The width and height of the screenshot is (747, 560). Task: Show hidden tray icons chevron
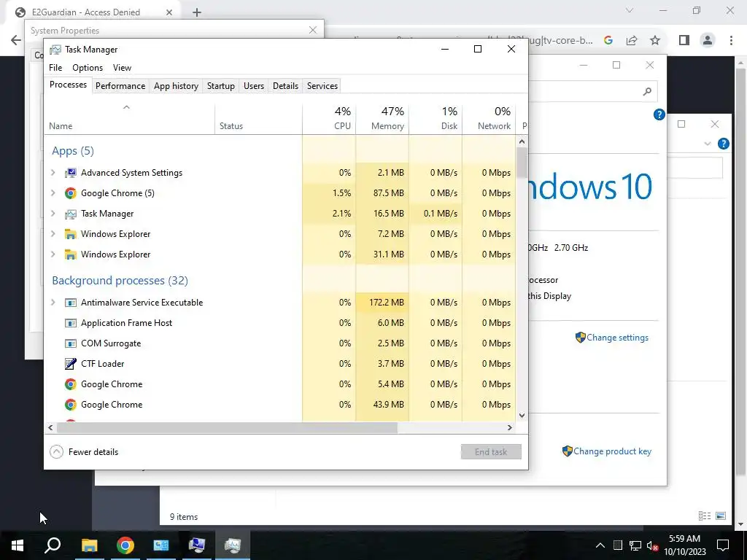pos(600,545)
